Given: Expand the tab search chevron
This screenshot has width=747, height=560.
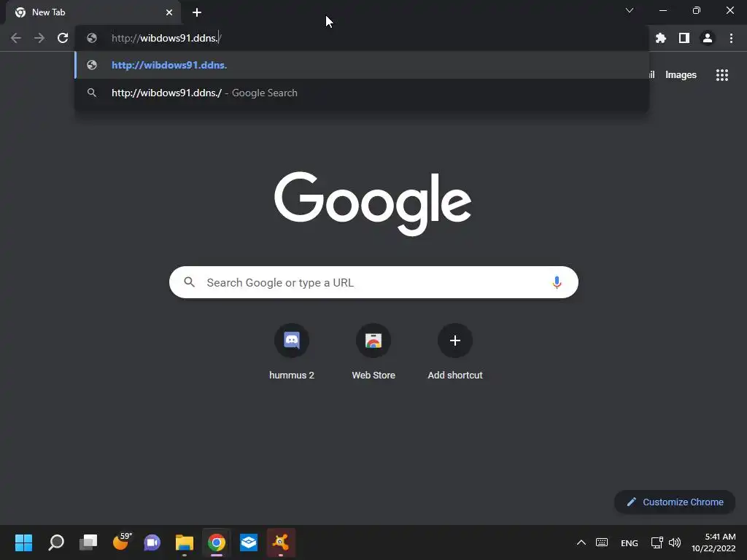Looking at the screenshot, I should coord(630,10).
